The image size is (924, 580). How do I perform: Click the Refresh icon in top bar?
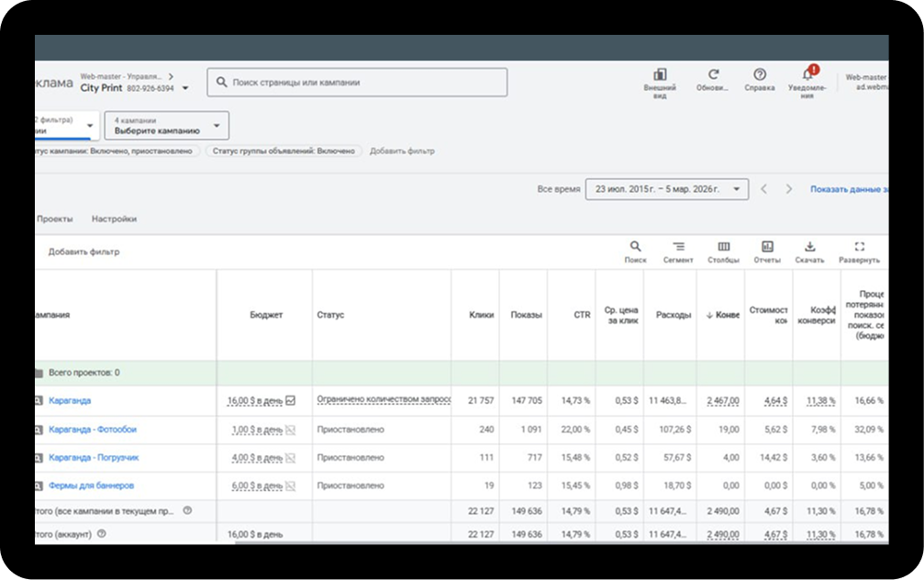[713, 75]
